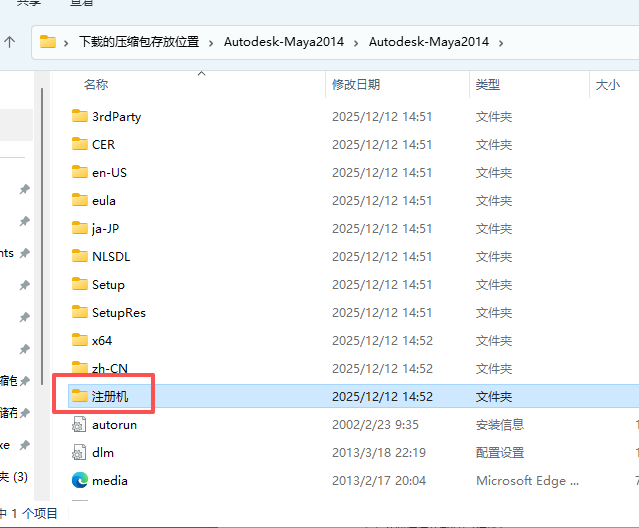Viewport: 639px width, 528px height.
Task: Expand the chevron after 下载的压缩包存放位置
Action: coord(211,43)
